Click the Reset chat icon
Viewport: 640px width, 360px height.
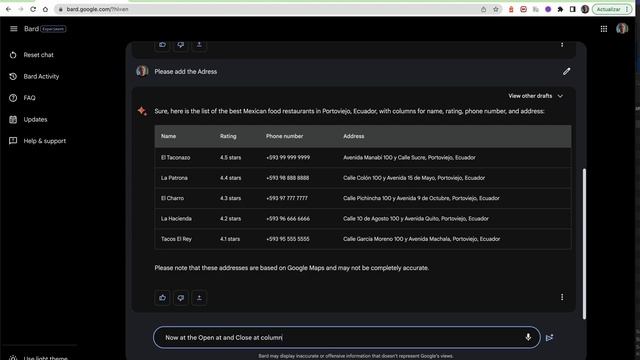tap(13, 55)
